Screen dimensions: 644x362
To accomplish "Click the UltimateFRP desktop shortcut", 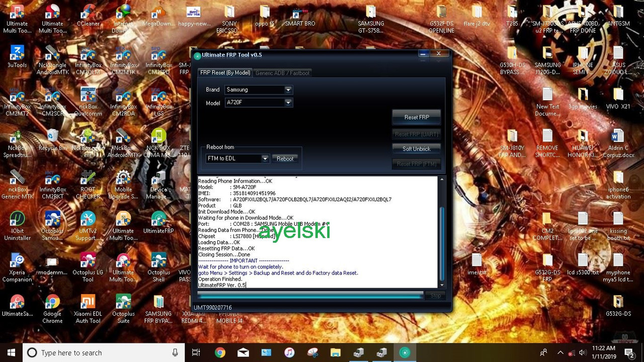I will [x=158, y=223].
